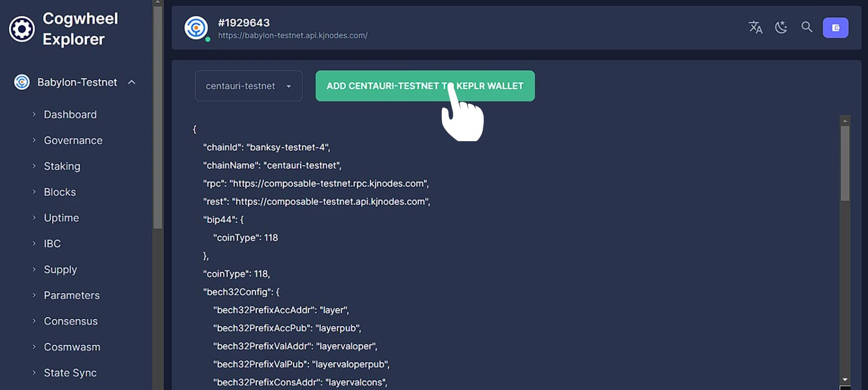Click the Cogwheel Explorer title

(80, 29)
